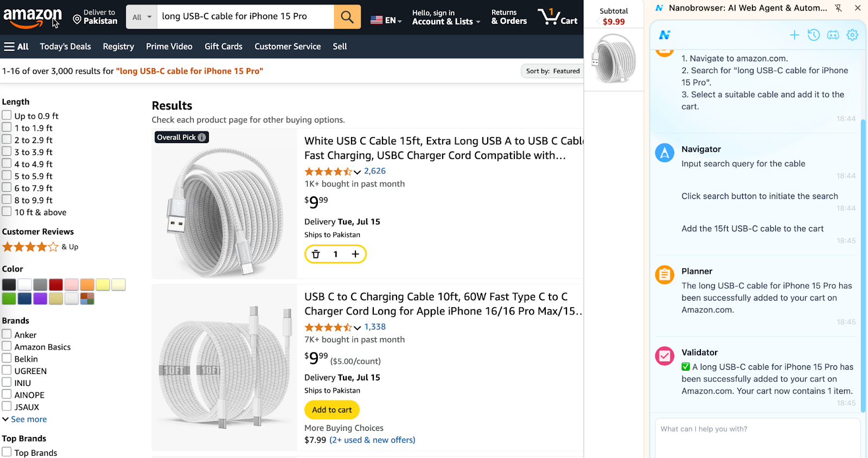This screenshot has width=868, height=458.
Task: Increase quantity with plus icon
Action: tap(355, 254)
